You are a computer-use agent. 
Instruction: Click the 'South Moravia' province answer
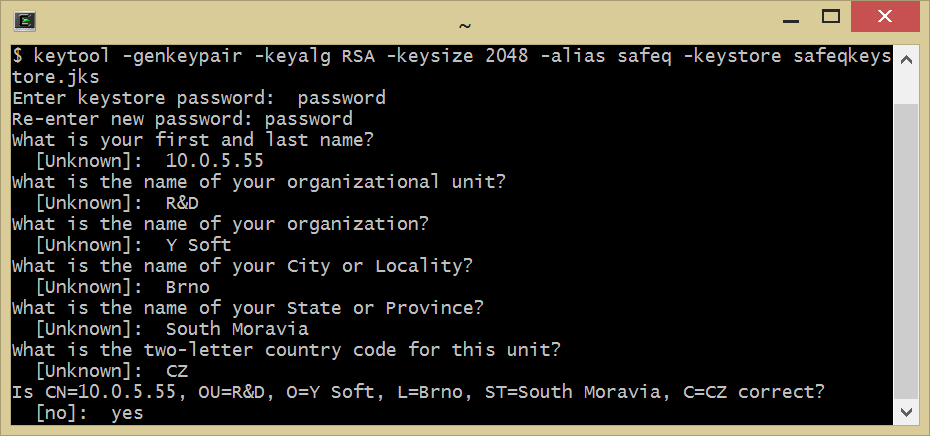pos(236,329)
